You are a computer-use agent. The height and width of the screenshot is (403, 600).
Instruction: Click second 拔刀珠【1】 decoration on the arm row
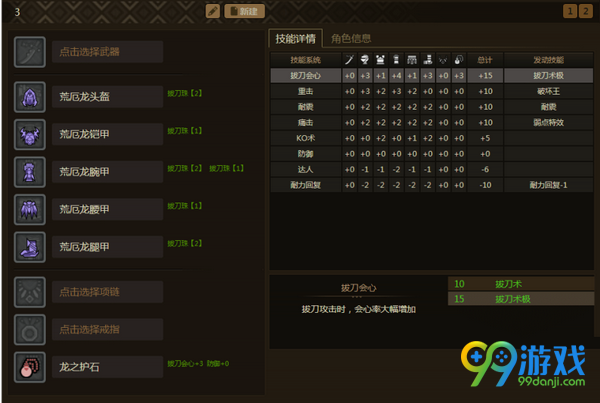(226, 168)
